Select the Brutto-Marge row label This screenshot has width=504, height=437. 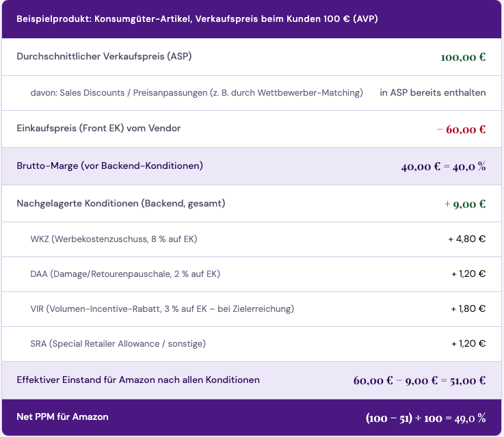click(109, 165)
